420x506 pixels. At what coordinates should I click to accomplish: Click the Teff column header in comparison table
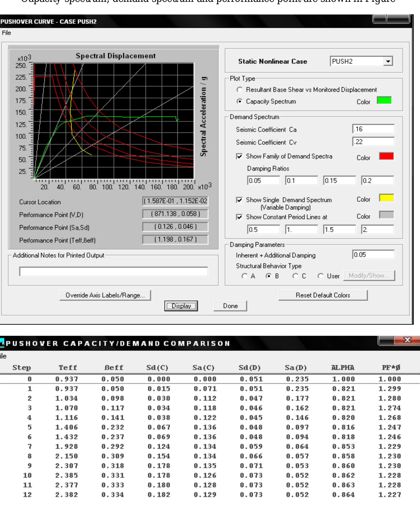68,368
